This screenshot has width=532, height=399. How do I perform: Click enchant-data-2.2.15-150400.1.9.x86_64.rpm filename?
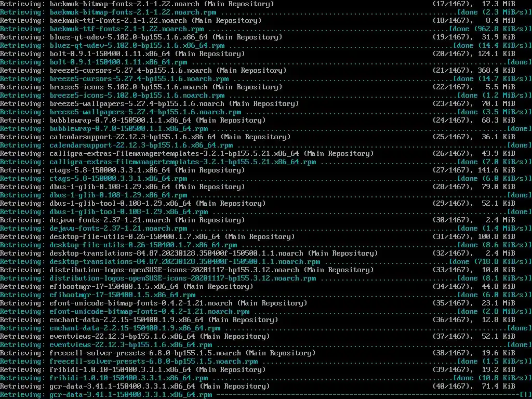(x=135, y=328)
